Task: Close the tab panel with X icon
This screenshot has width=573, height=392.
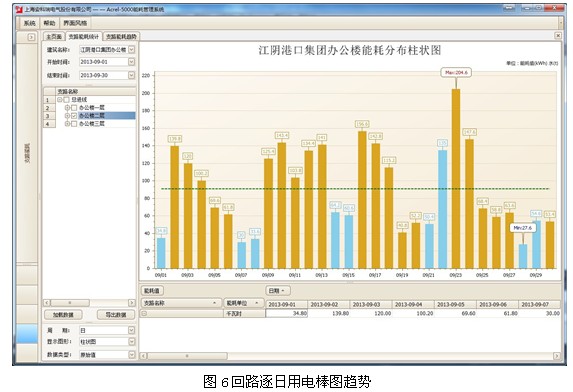Action: (x=558, y=35)
